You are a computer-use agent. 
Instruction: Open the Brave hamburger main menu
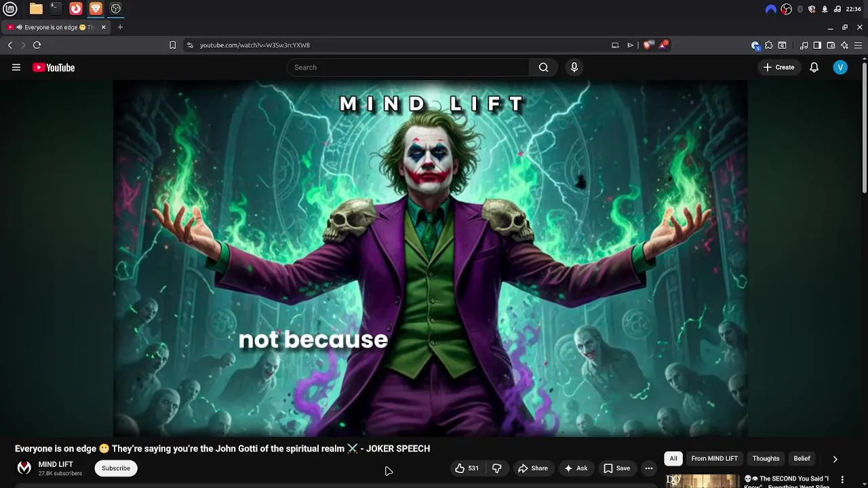pos(858,45)
